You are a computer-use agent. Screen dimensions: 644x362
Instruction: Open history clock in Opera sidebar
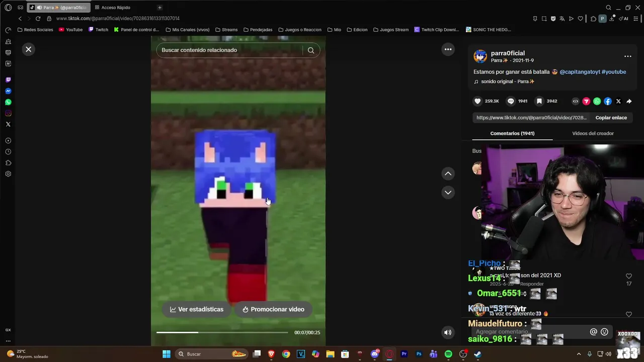[8, 152]
